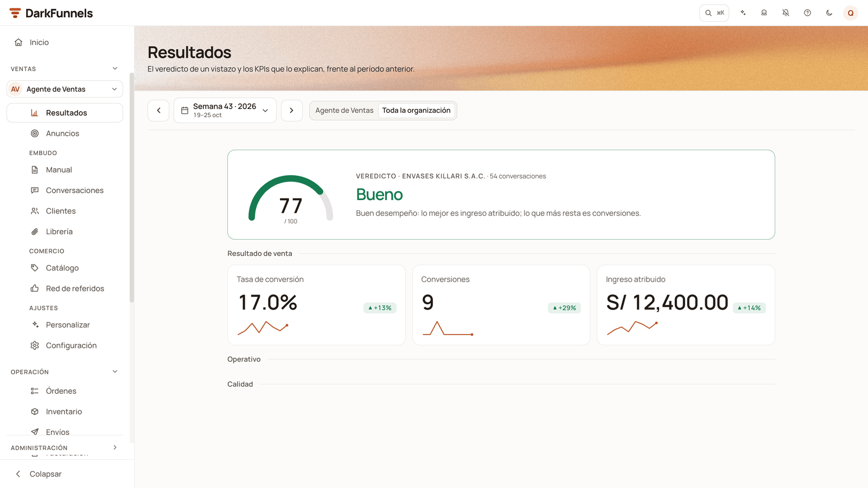Open Personalizar sparkle icon
Viewport: 868px width, 488px height.
[35, 325]
